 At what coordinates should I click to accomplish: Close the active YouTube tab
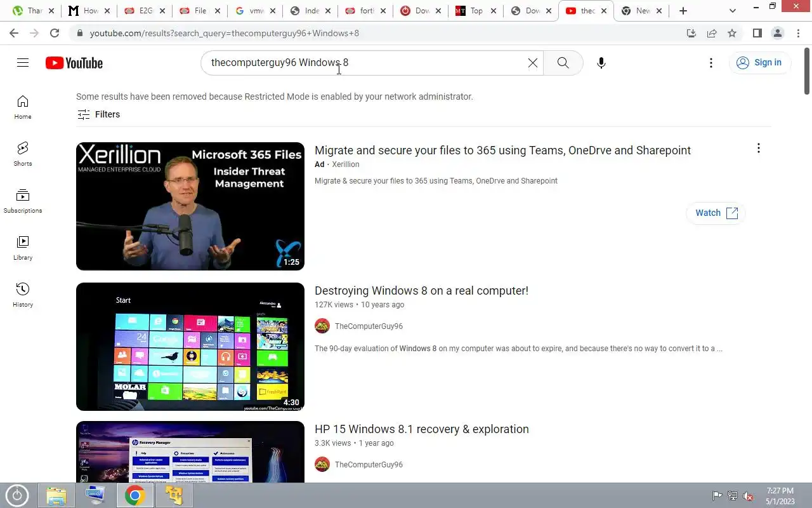(604, 11)
